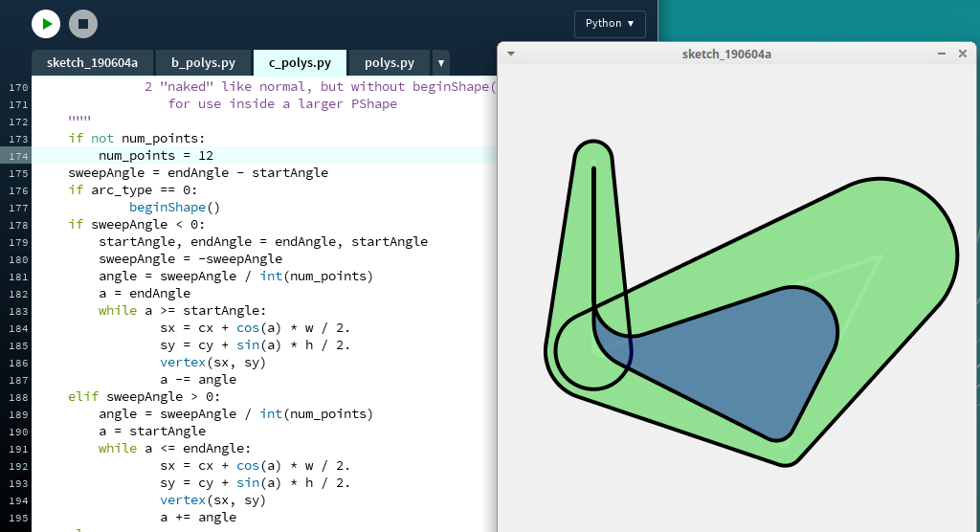Click the vertex(sx, sy) call on line 186
The width and height of the screenshot is (980, 532).
coord(212,363)
